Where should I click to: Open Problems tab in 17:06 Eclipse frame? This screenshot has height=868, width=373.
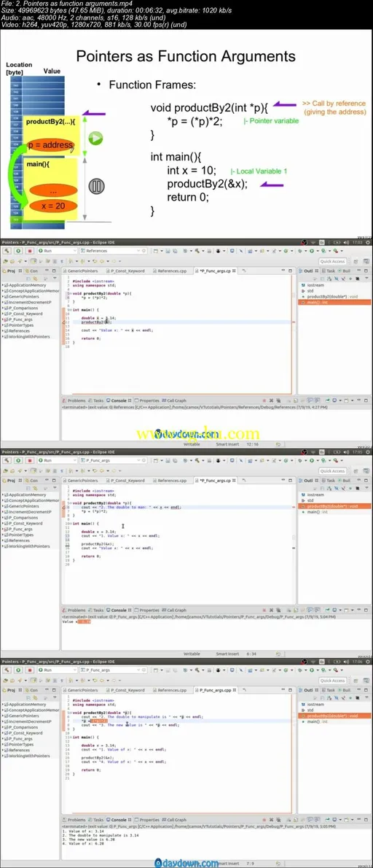[x=75, y=820]
